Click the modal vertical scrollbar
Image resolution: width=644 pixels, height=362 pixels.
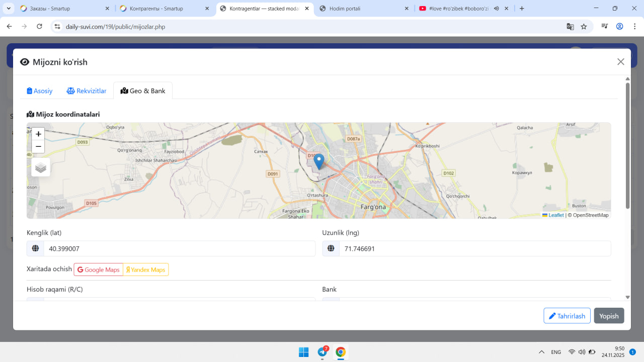pyautogui.click(x=627, y=146)
